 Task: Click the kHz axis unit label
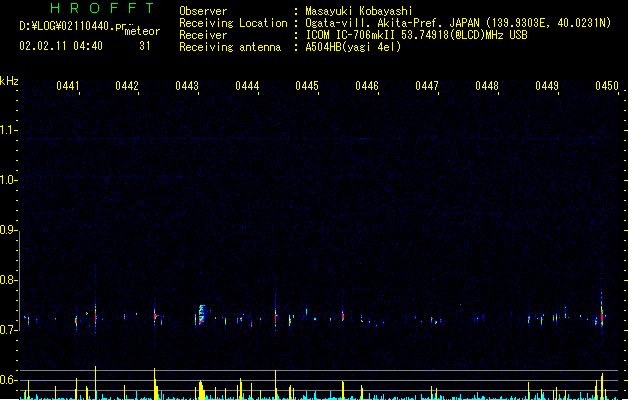9,81
